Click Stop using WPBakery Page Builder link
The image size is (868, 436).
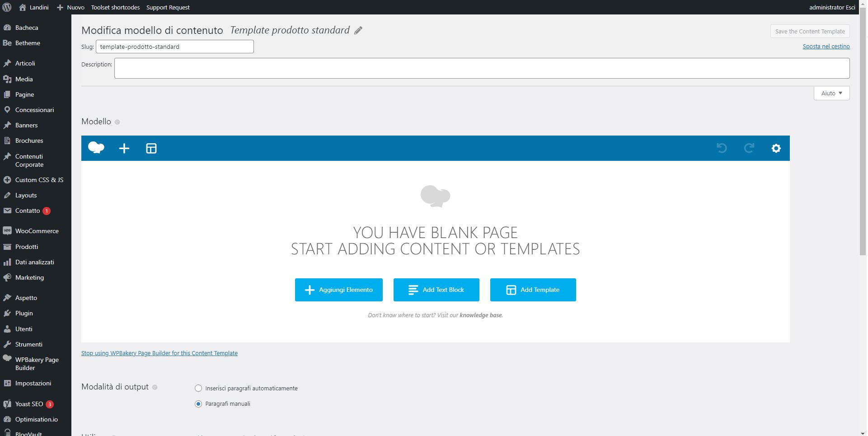pyautogui.click(x=160, y=353)
